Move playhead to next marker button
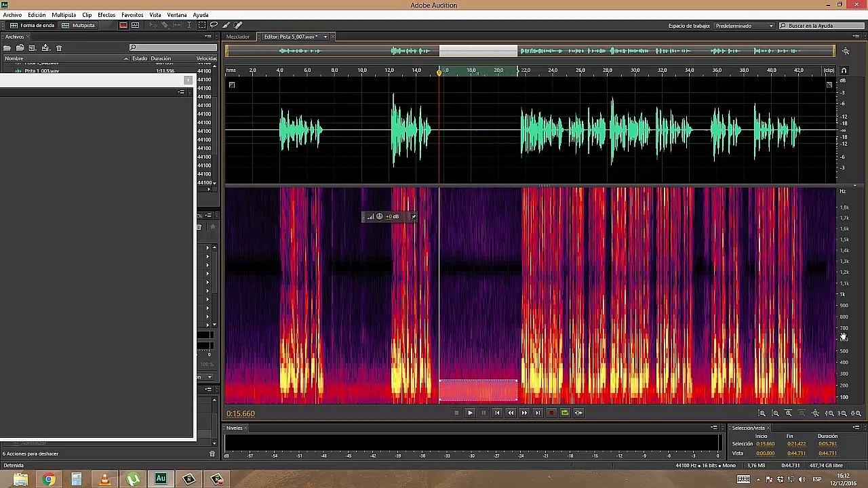Image resolution: width=868 pixels, height=488 pixels. 538,413
